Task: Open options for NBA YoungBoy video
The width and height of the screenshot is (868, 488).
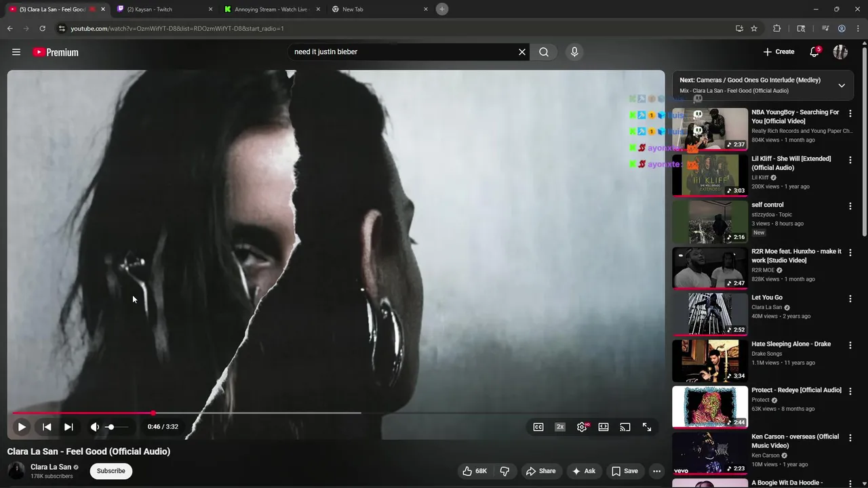Action: [850, 113]
